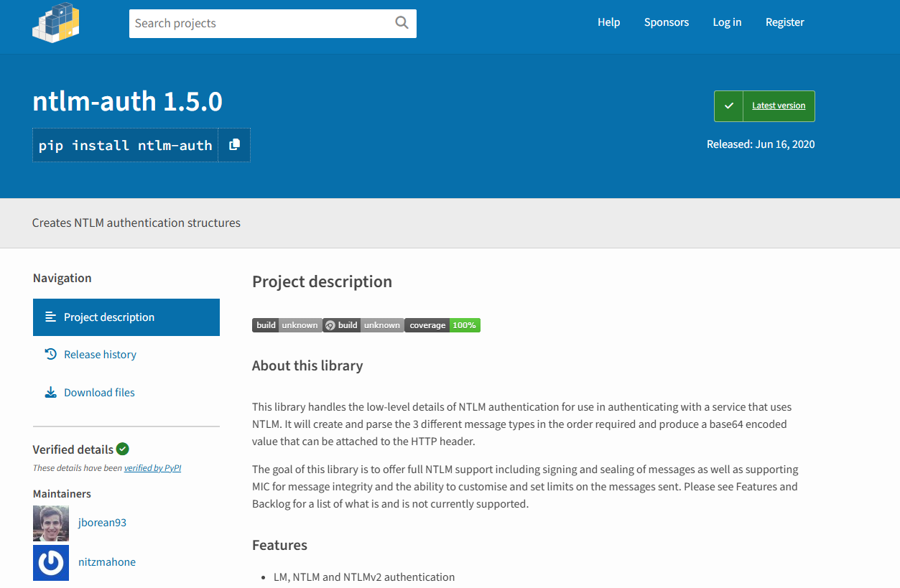Select the Release history tab
This screenshot has width=900, height=588.
click(100, 355)
